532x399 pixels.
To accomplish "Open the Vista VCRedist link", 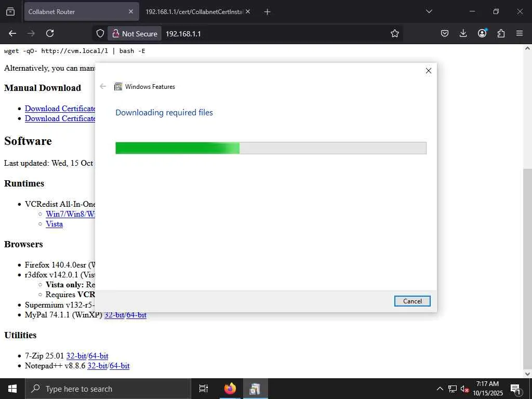I will click(x=54, y=224).
